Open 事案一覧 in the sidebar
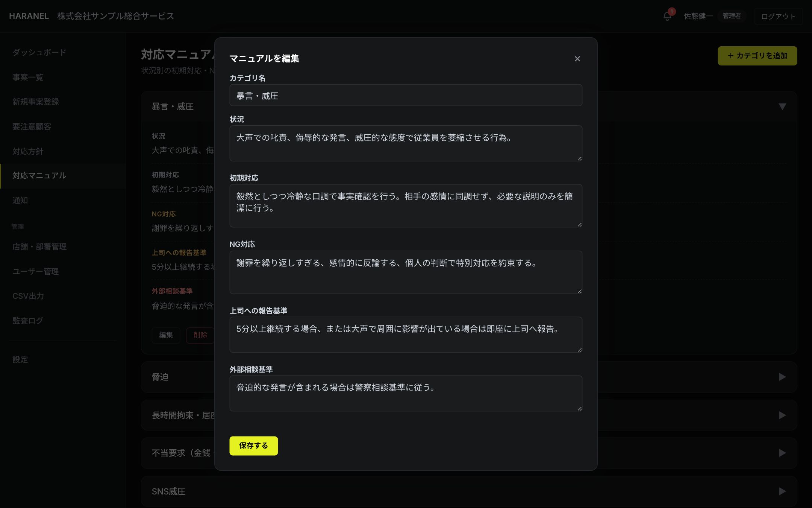The image size is (812, 508). coord(63,77)
